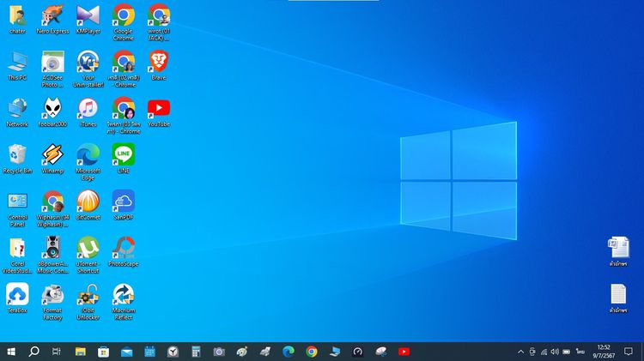Open KMPlayer desktop shortcut

click(88, 19)
